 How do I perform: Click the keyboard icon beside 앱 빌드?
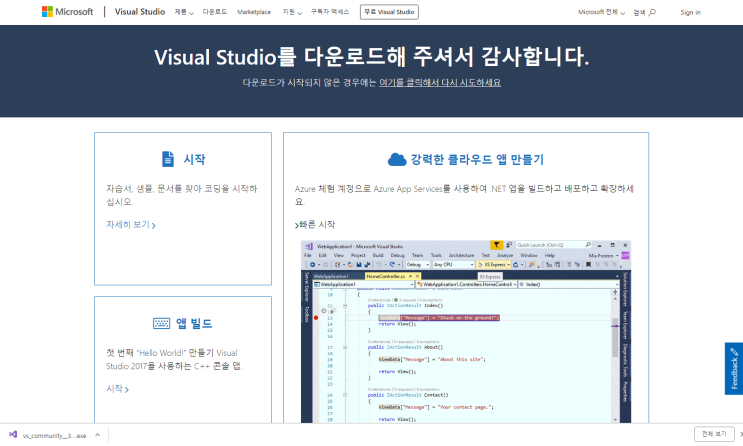[x=161, y=323]
